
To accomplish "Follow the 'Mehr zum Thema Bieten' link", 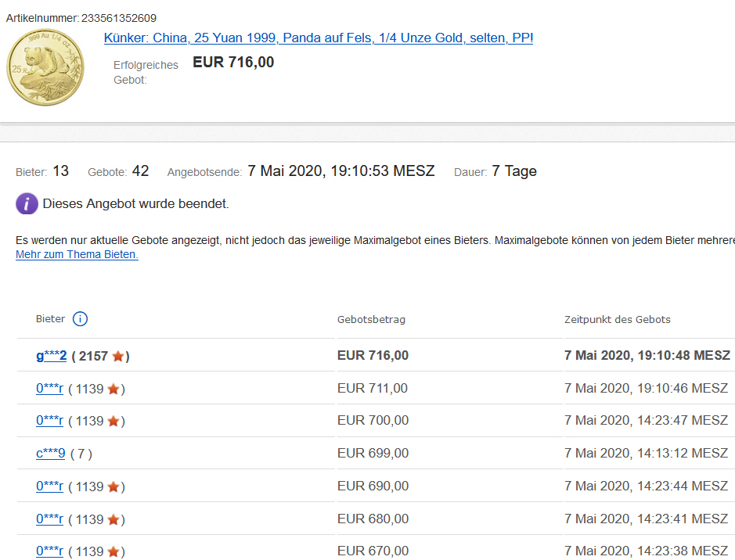I will pos(77,254).
